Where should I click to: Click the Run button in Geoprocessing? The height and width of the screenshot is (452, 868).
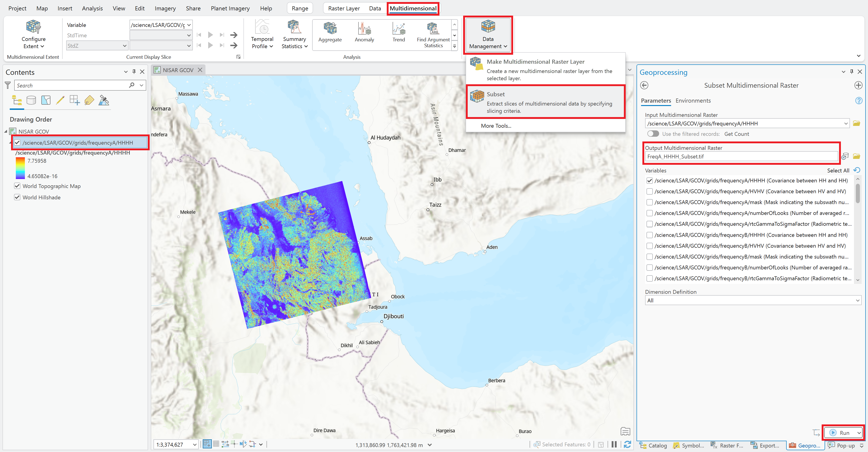pos(843,433)
